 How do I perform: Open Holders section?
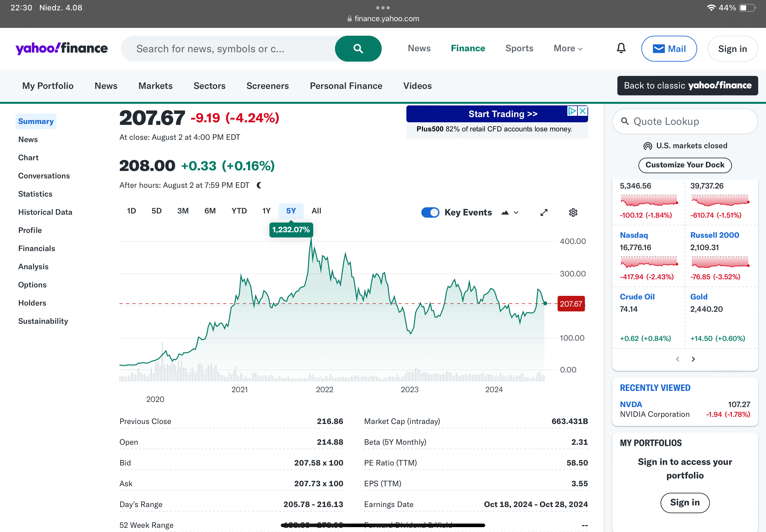pyautogui.click(x=32, y=303)
